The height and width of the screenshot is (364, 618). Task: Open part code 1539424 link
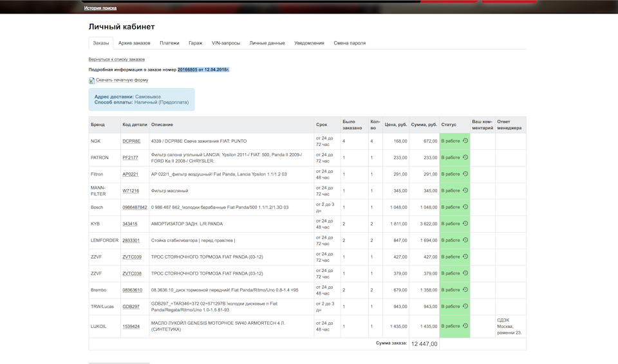(x=131, y=326)
